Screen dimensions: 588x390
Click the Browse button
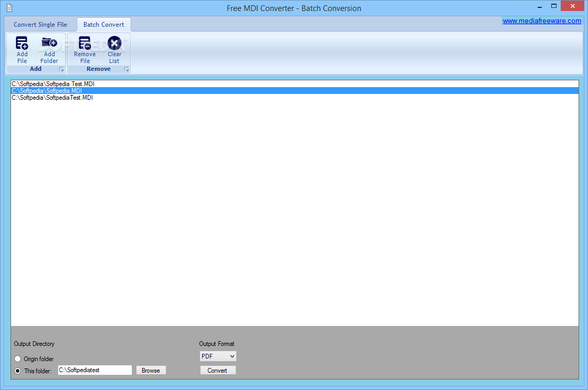coord(151,371)
